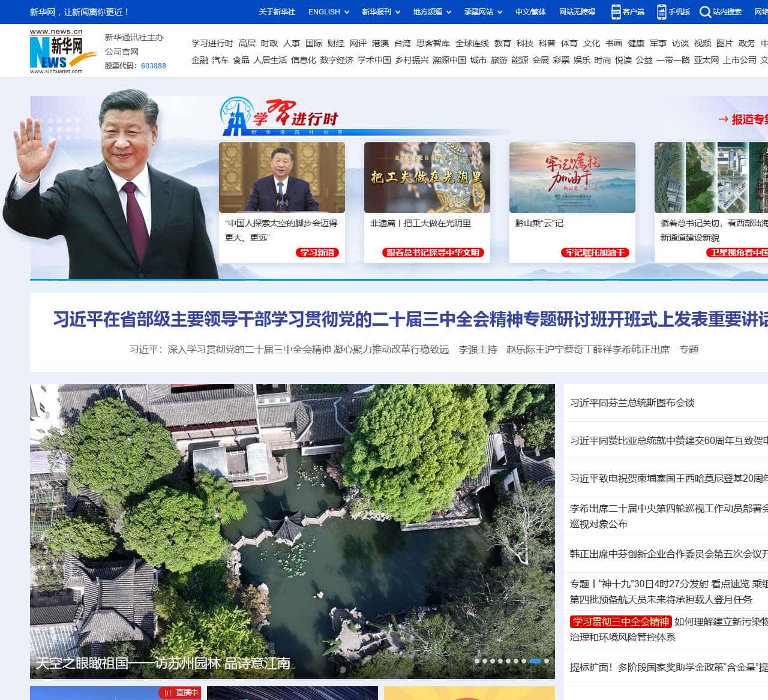Viewport: 768px width, 700px height.
Task: Click the 客户端 app client icon
Action: pyautogui.click(x=616, y=12)
